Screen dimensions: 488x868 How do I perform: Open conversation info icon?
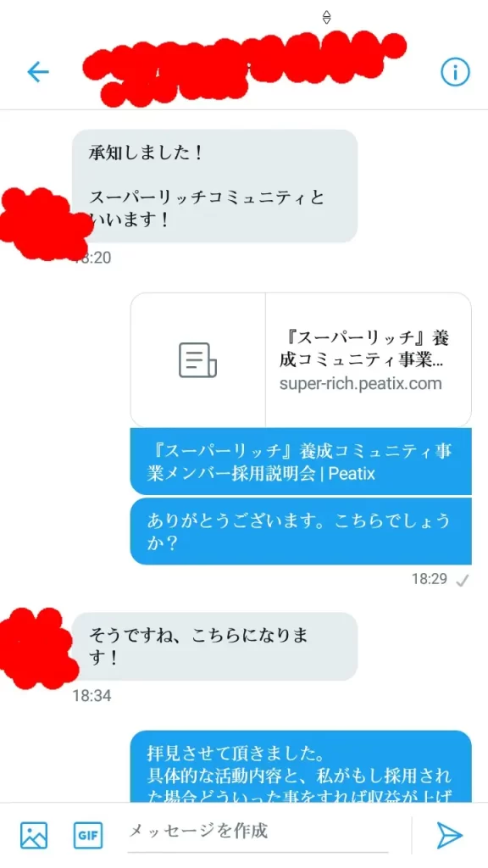[455, 72]
